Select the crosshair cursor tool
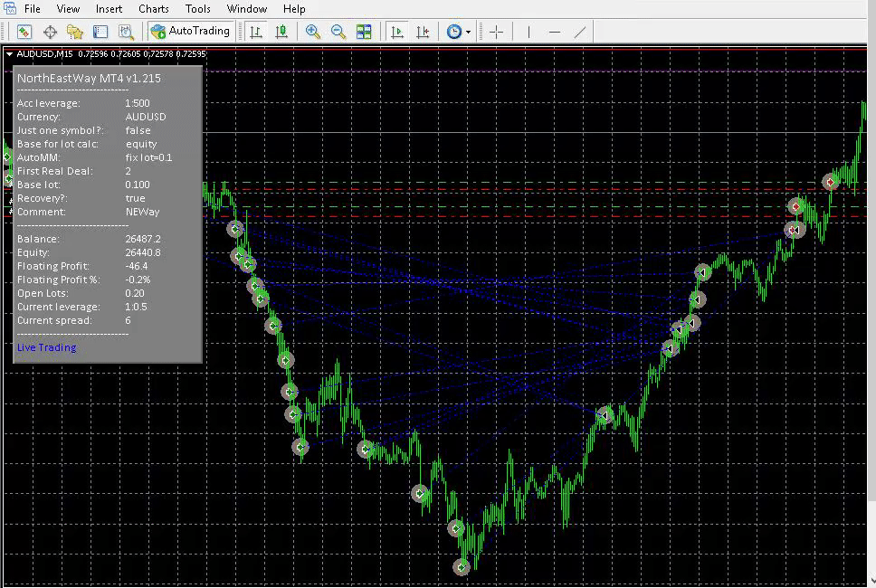The width and height of the screenshot is (876, 588). coord(496,32)
